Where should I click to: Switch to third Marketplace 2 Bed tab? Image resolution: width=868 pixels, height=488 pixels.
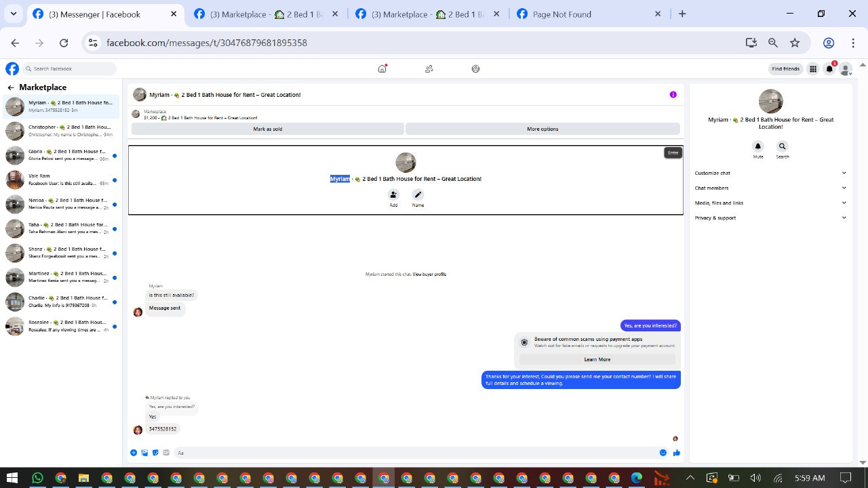point(428,14)
